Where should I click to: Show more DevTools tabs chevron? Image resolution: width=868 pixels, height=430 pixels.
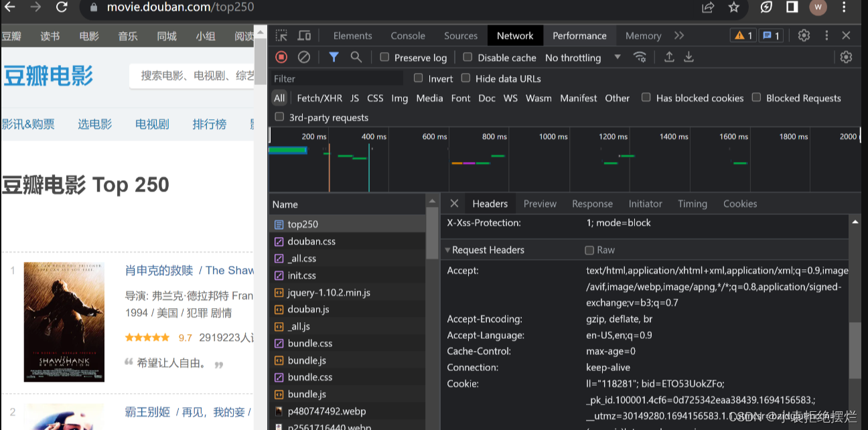(679, 35)
